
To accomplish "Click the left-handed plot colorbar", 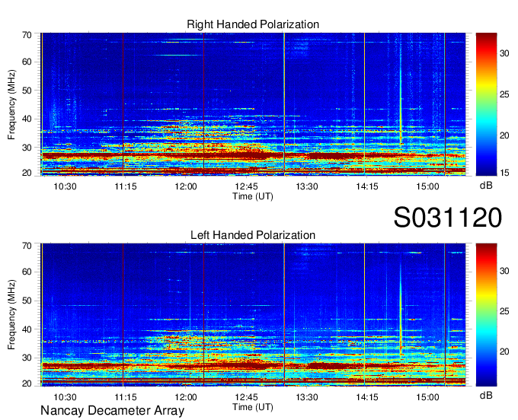I will click(x=486, y=315).
